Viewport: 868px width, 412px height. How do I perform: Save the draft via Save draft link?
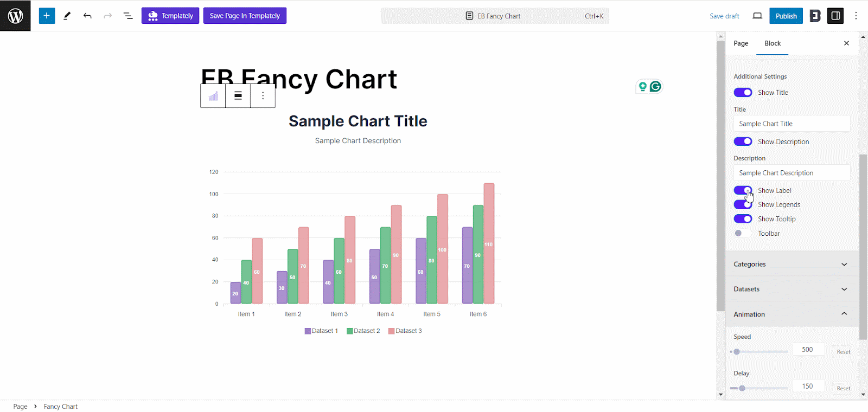[724, 16]
